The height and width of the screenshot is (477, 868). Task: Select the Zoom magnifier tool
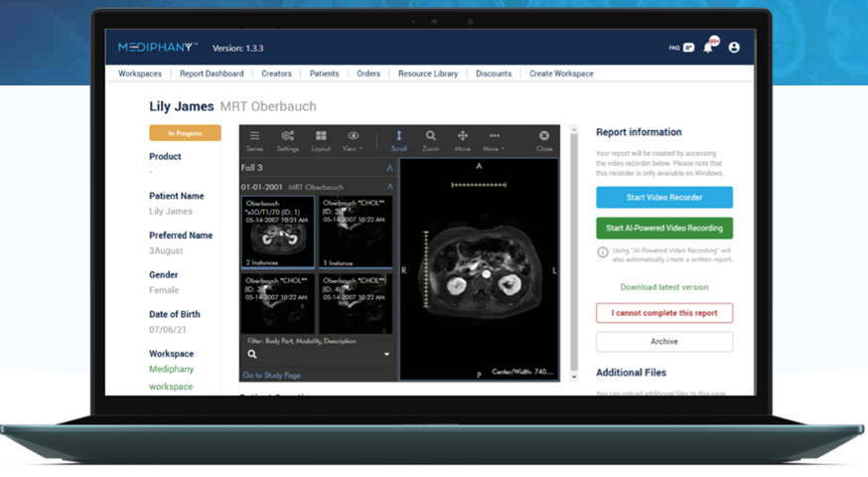431,141
